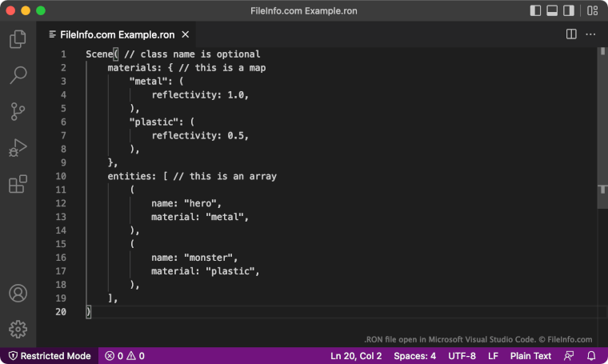Open the Run and Debug view
608x364 pixels.
[x=18, y=149]
